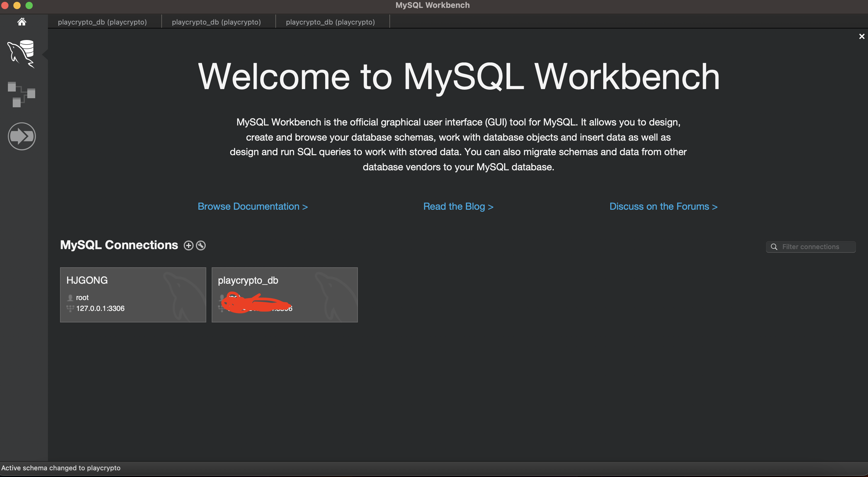Image resolution: width=868 pixels, height=477 pixels.
Task: Click the MySQL Connections heading
Action: pyautogui.click(x=119, y=245)
